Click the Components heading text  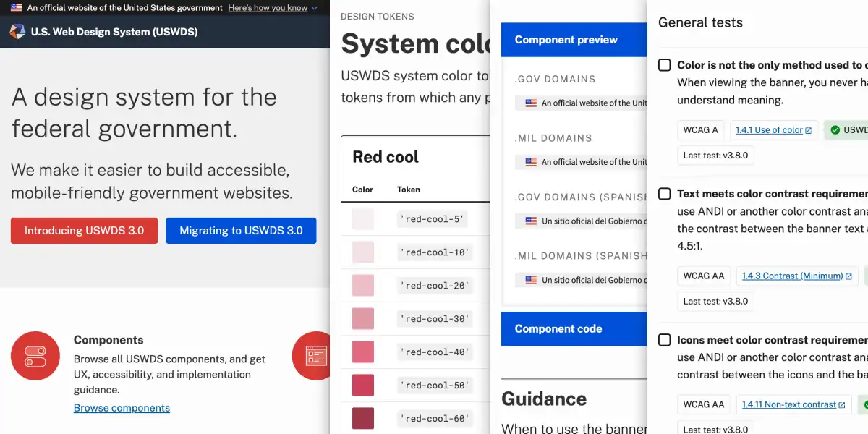click(109, 340)
